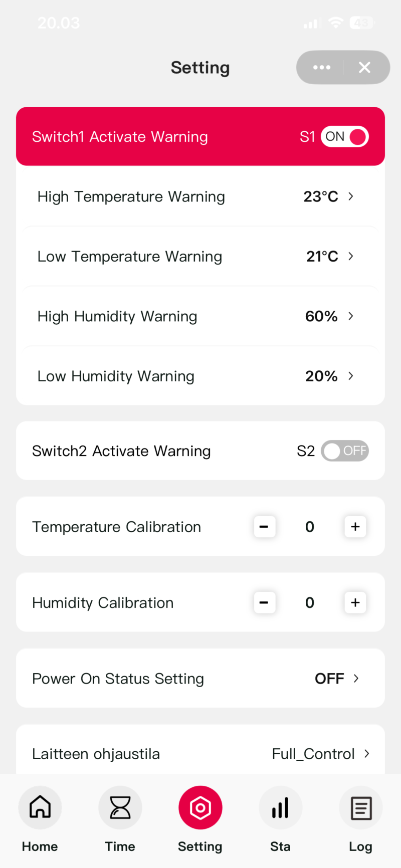This screenshot has height=868, width=401.
Task: Open the three-dot more options menu
Action: (321, 67)
